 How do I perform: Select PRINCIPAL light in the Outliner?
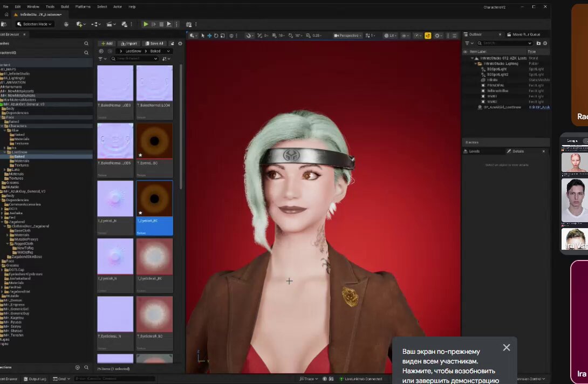pyautogui.click(x=495, y=86)
